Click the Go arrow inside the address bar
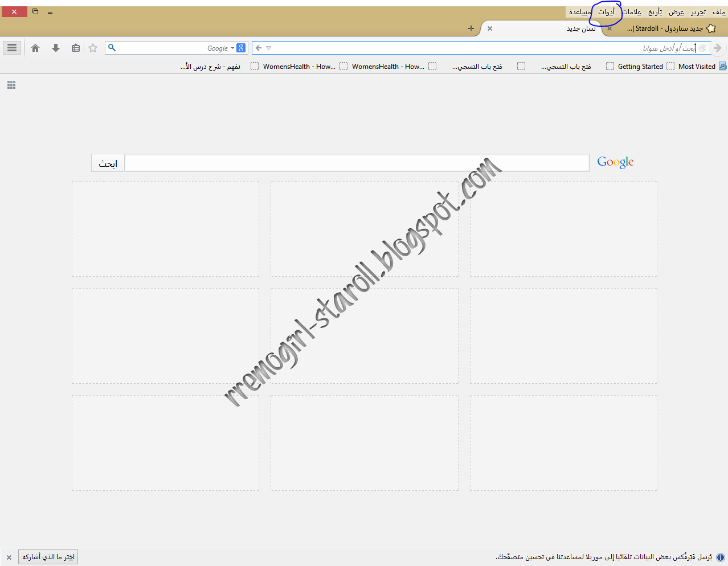 (259, 48)
